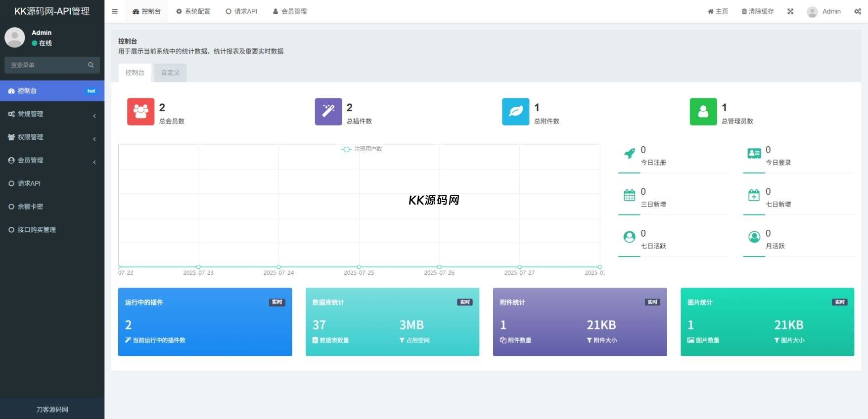Click the 实时 badge on 数据库统计 card
868x419 pixels.
(465, 302)
